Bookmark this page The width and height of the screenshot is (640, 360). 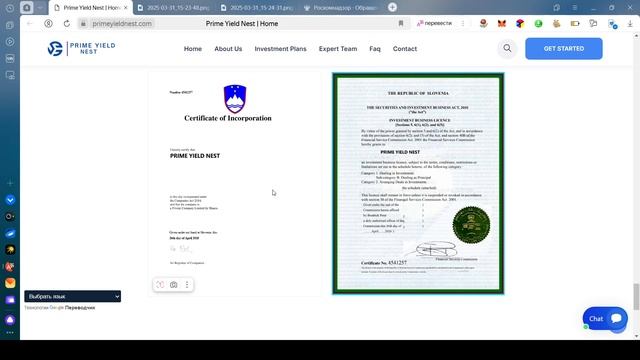401,24
